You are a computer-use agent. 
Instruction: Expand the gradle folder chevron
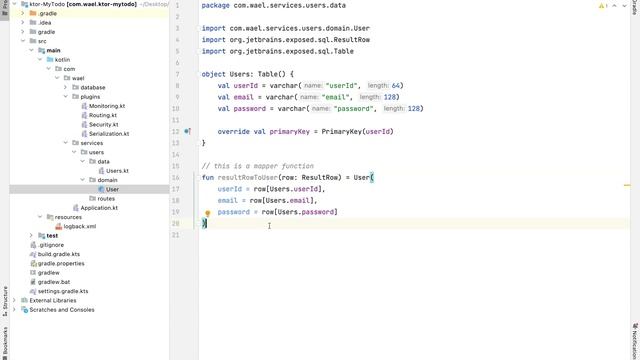(x=23, y=32)
